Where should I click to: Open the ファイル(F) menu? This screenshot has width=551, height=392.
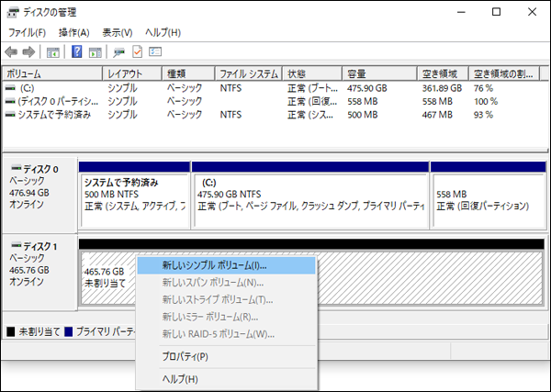click(27, 33)
